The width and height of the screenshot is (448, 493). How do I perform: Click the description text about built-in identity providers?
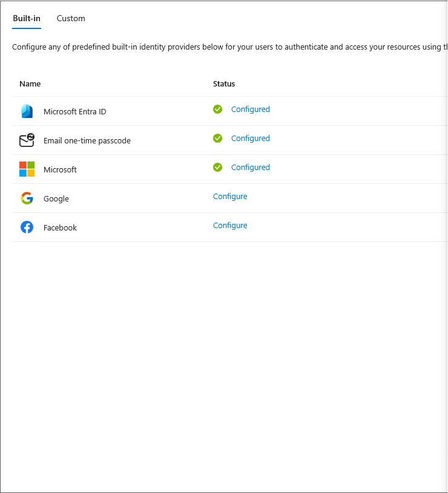coord(229,47)
